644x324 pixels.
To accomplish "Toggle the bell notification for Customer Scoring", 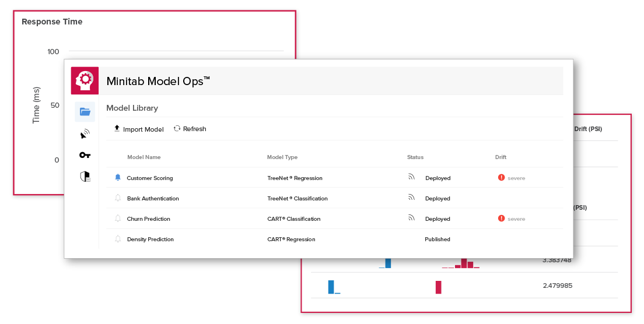I will coord(118,178).
